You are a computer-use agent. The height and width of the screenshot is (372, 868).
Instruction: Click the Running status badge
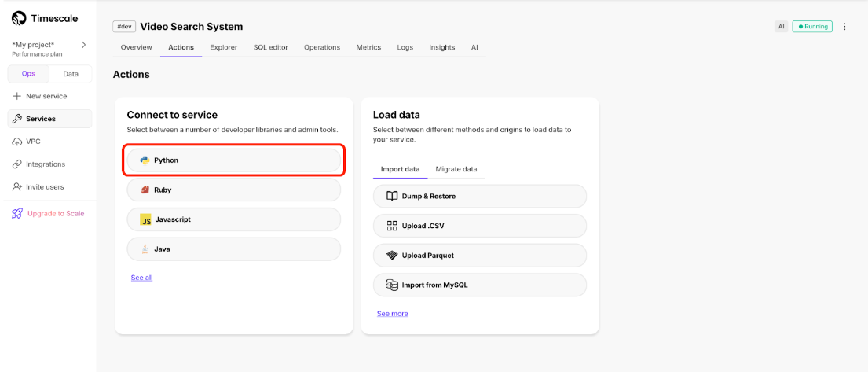pyautogui.click(x=812, y=27)
